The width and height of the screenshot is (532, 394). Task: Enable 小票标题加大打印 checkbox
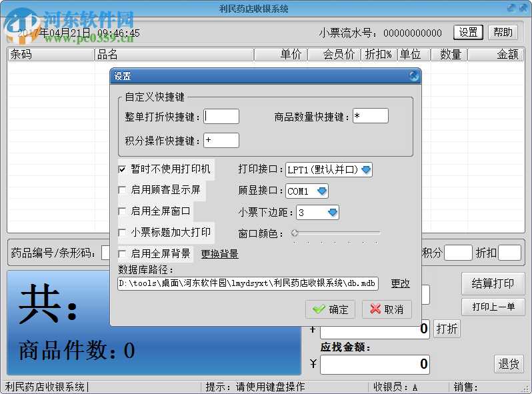pos(122,233)
